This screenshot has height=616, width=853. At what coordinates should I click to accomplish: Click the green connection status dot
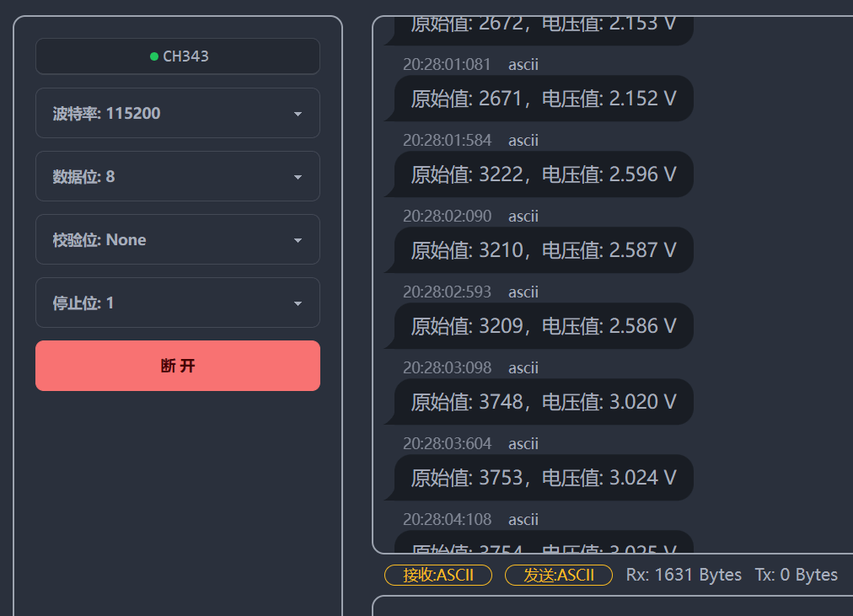154,56
